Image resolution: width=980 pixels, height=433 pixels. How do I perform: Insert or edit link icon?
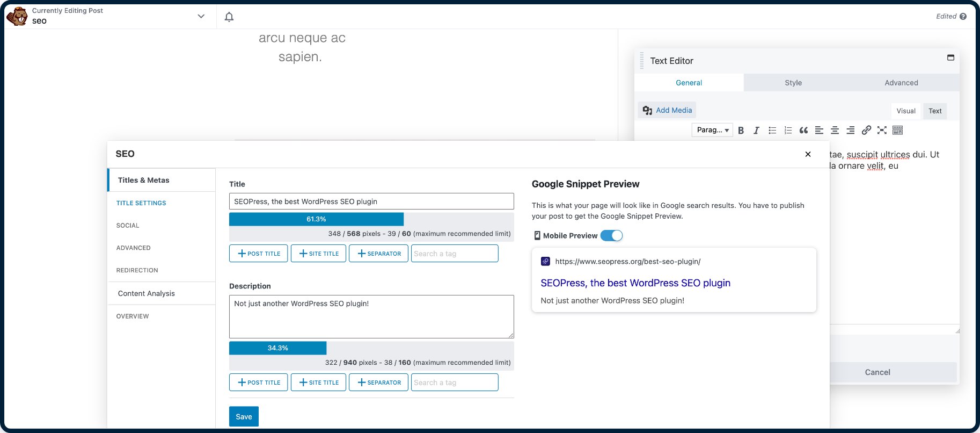(x=866, y=131)
